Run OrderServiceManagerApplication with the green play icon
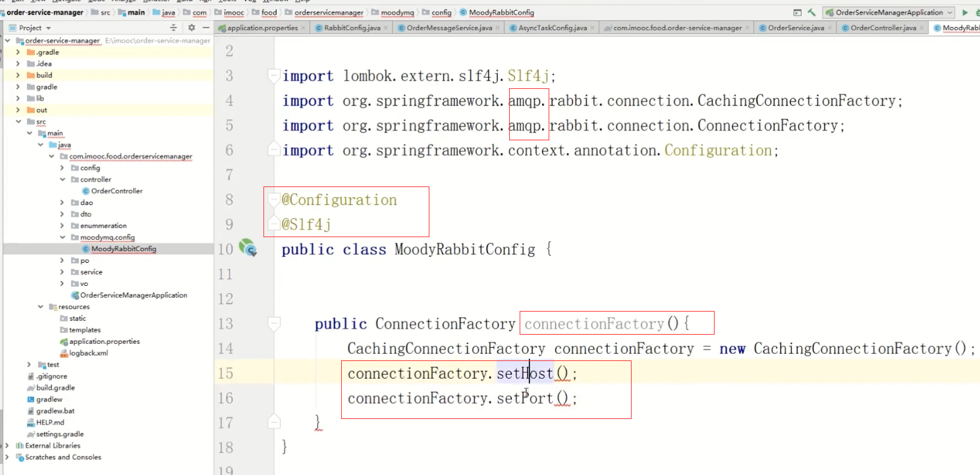Screen dimensions: 980x475 [966, 13]
